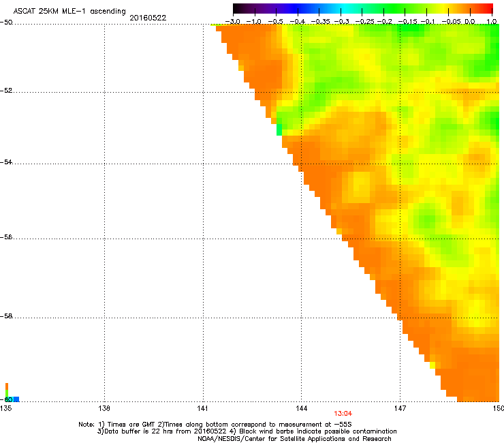Image resolution: width=504 pixels, height=443 pixels.
Task: Click the 20160522 date below the title
Action: coord(148,18)
